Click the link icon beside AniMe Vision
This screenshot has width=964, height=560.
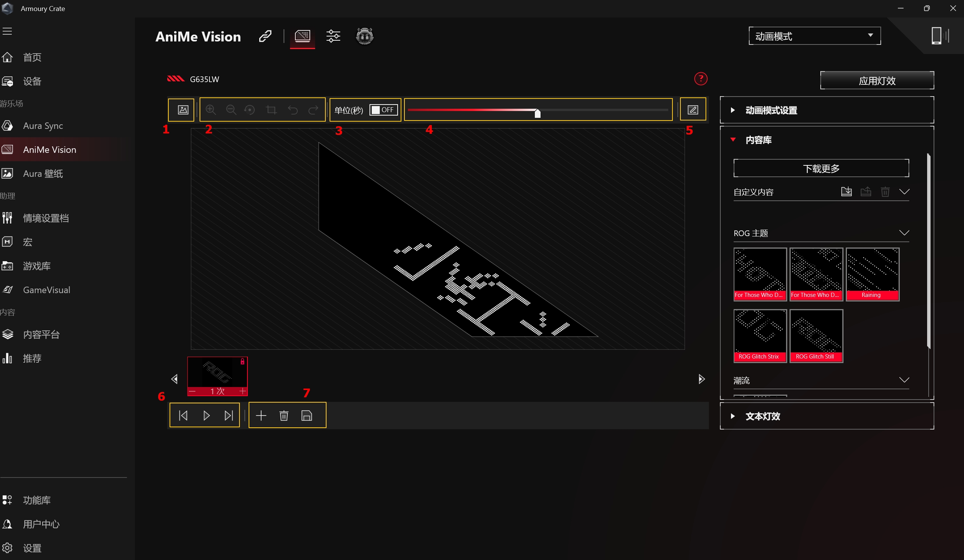tap(265, 36)
